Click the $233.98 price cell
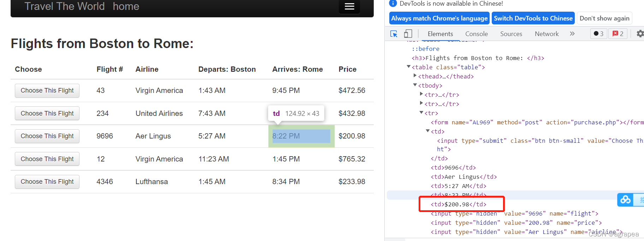This screenshot has width=644, height=241. pyautogui.click(x=352, y=182)
